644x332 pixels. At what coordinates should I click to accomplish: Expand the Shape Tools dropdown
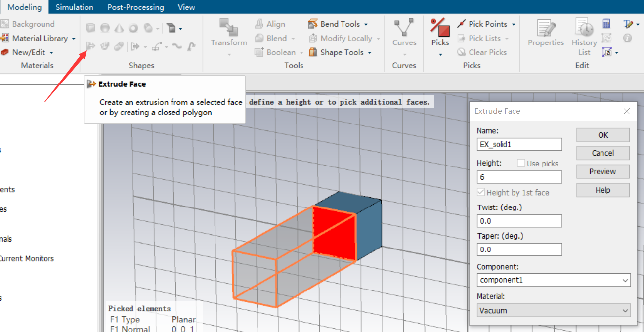[x=370, y=53]
